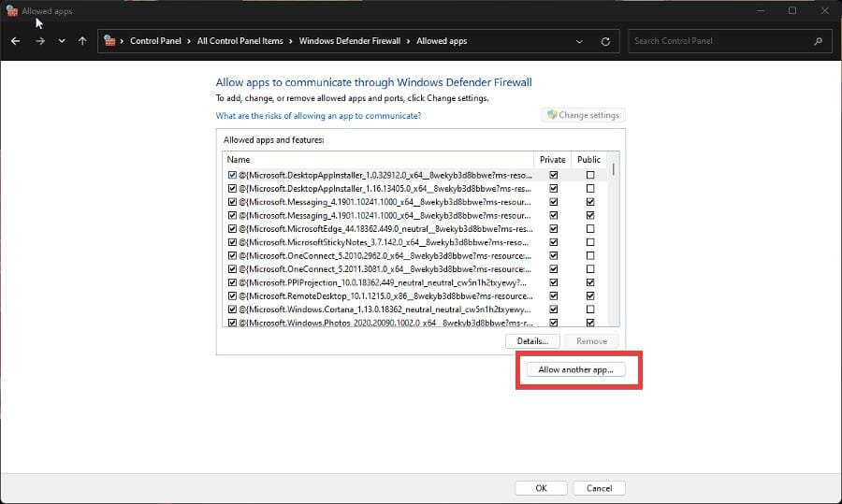The image size is (842, 504).
Task: Select the RemoteDesktop_10.1.1215.0 row text
Action: point(385,295)
